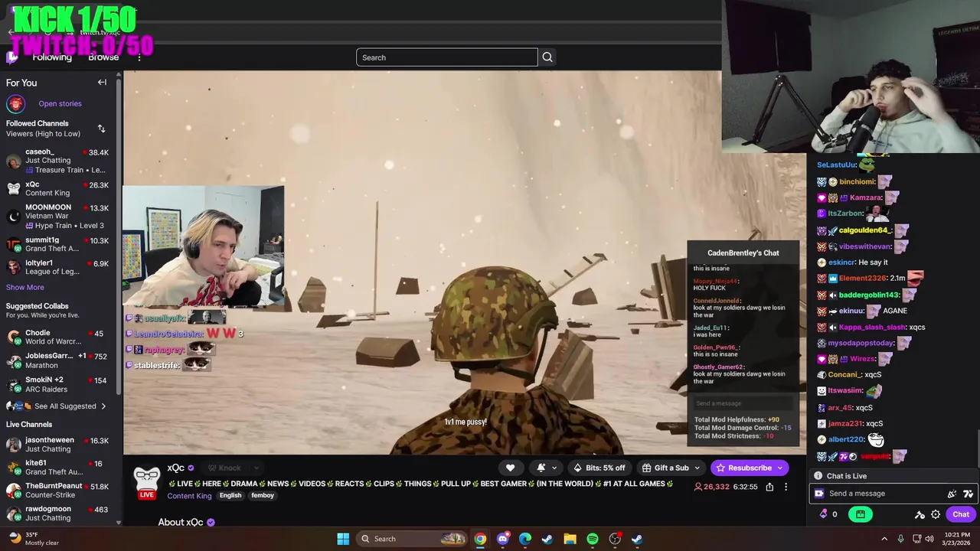
Task: Click Bits 5% off button
Action: (599, 468)
